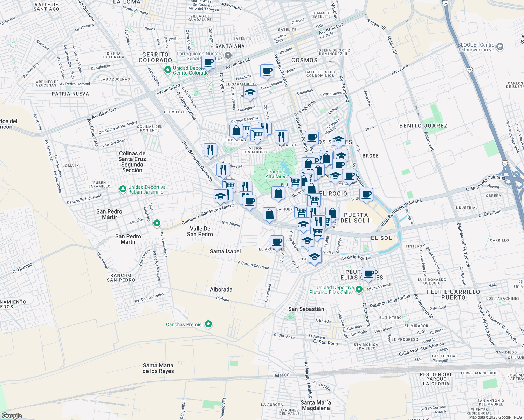524x420 pixels.
Task: Click the graduation cap marker above Av. de la Poesía
Action: click(314, 257)
